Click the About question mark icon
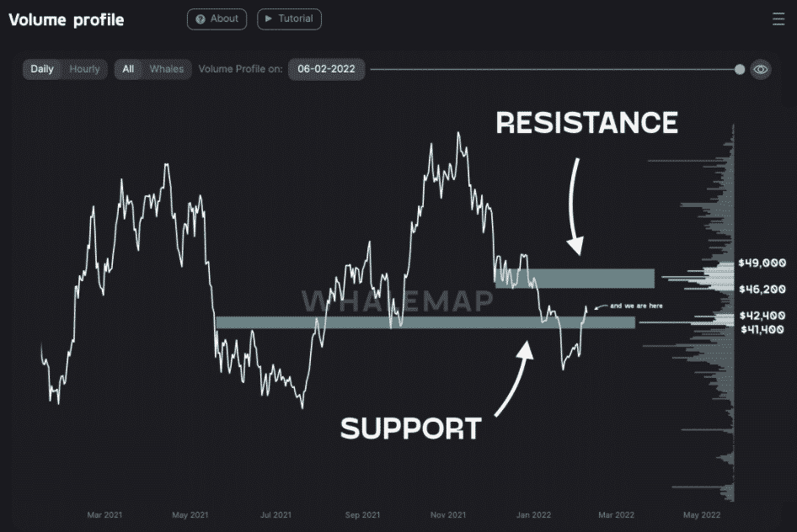The height and width of the screenshot is (532, 797). click(201, 19)
